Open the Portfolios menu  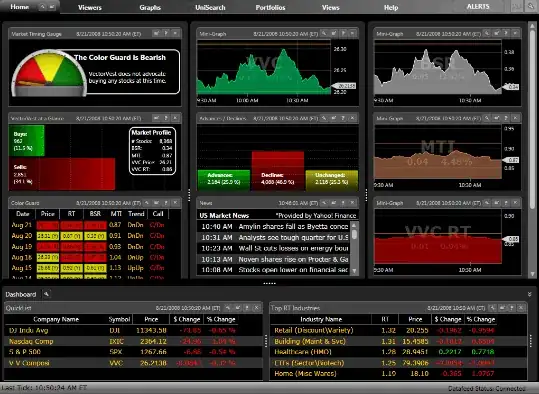pos(270,8)
